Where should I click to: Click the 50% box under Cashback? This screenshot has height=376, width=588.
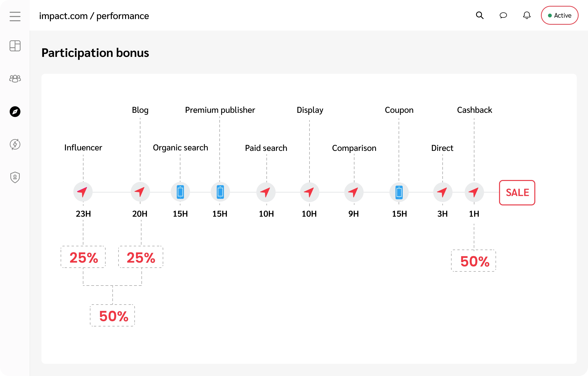pyautogui.click(x=473, y=261)
